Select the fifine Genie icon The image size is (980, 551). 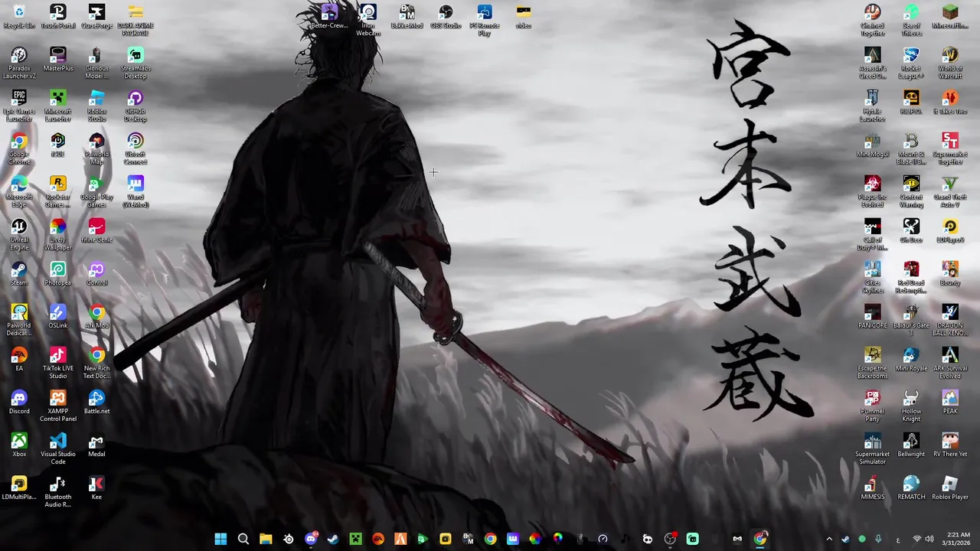point(96,230)
